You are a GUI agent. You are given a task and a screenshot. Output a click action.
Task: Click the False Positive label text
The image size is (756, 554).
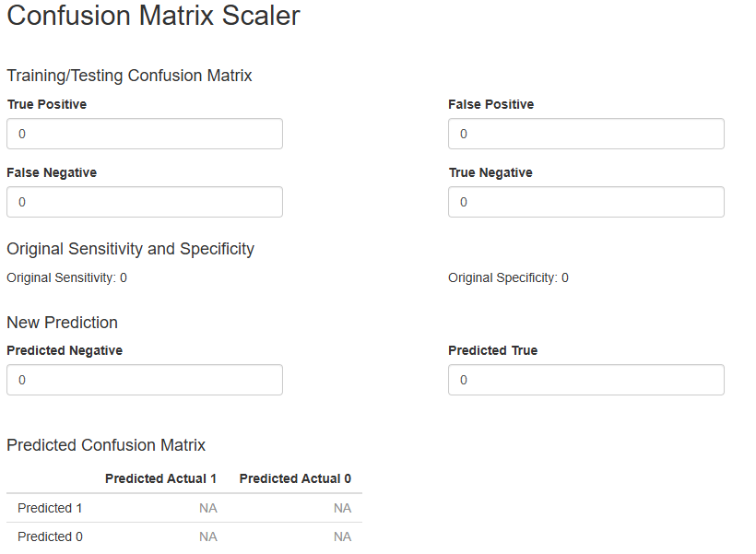coord(490,104)
